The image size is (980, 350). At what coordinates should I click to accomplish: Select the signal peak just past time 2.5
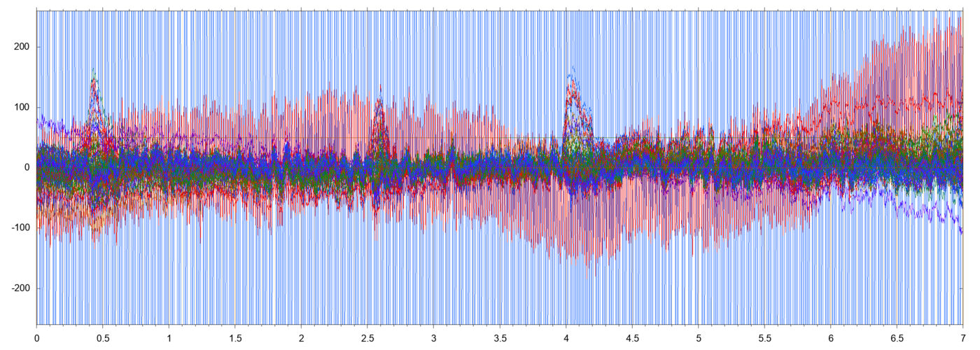[379, 119]
